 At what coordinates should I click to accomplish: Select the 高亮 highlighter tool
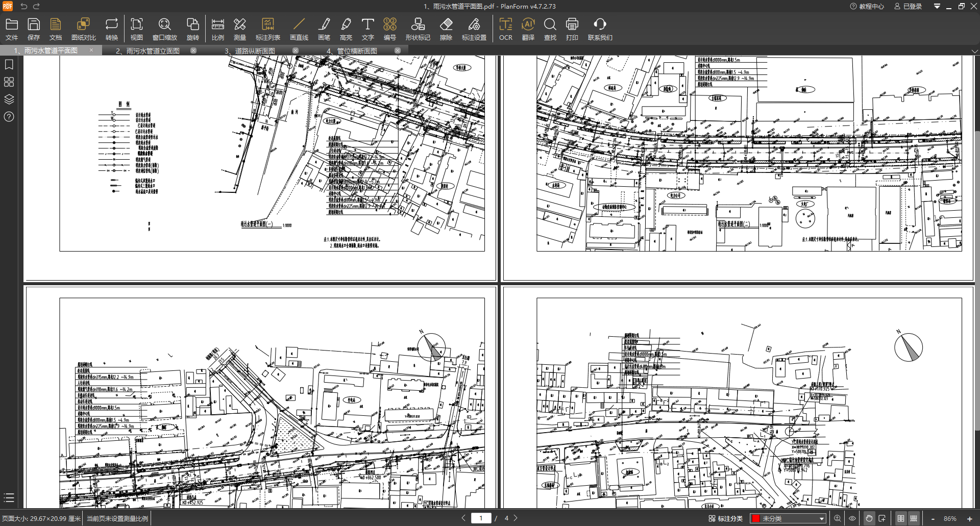[x=346, y=29]
